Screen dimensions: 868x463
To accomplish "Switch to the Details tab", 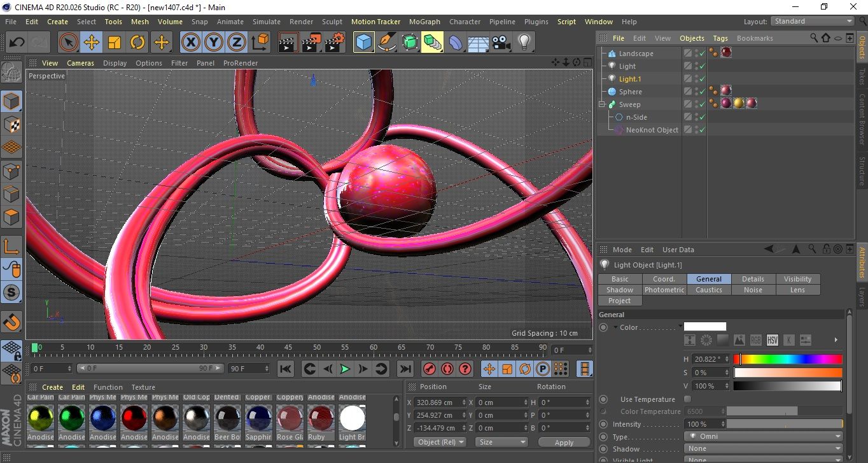I will tap(753, 279).
